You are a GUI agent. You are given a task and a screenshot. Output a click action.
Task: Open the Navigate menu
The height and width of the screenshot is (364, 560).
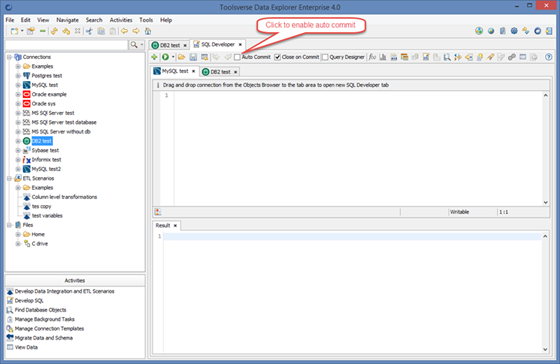tap(67, 20)
